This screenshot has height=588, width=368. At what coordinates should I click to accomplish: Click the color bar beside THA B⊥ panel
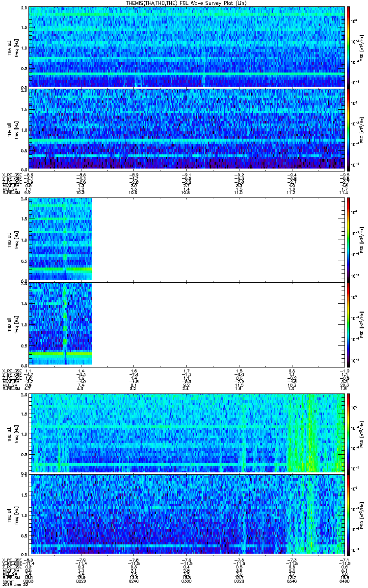tap(348, 47)
